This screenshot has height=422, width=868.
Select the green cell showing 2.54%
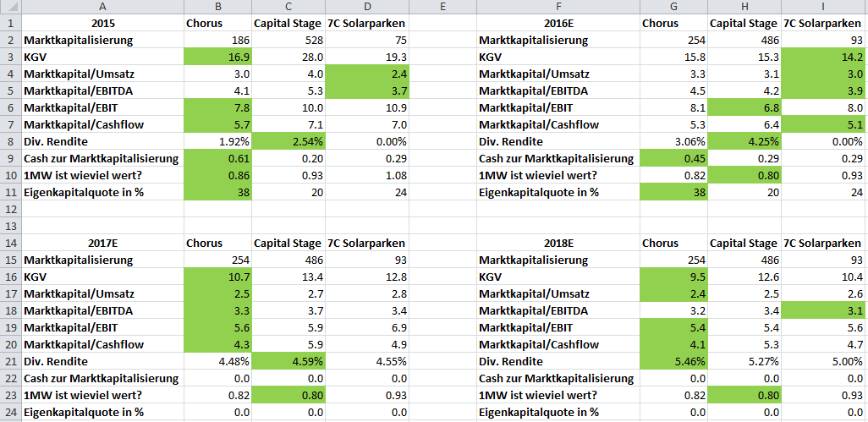(288, 141)
